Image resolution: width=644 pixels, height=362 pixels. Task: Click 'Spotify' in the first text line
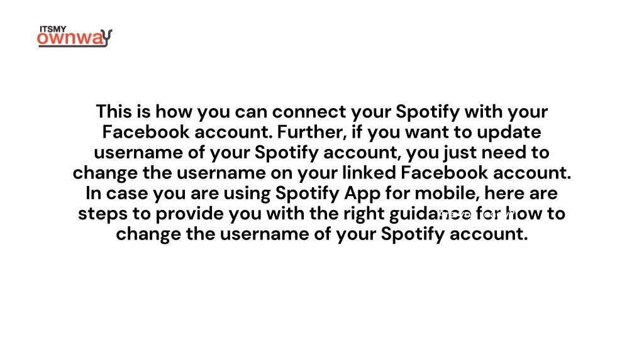(428, 112)
